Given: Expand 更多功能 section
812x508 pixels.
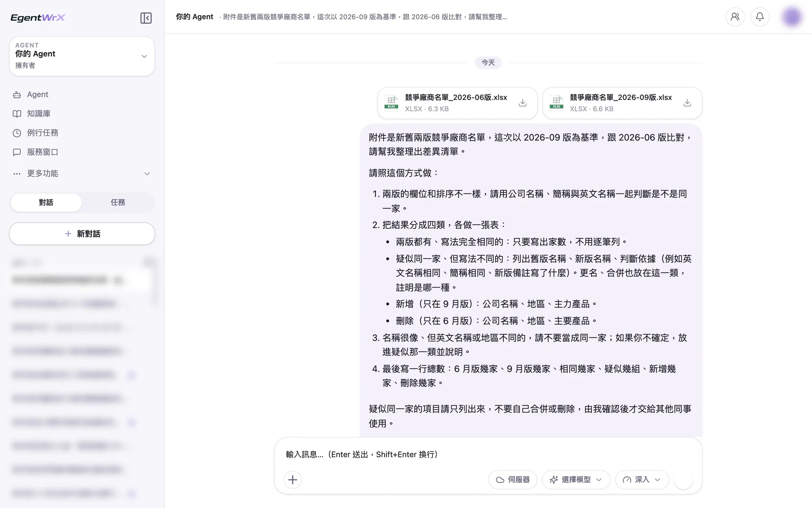Looking at the screenshot, I should [x=82, y=174].
